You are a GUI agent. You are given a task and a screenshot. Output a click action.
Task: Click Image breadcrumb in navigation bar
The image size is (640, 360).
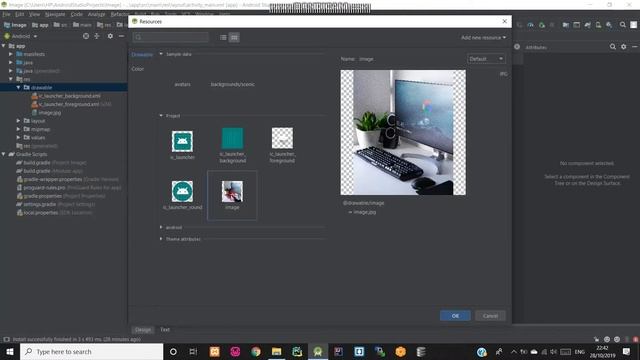15,25
